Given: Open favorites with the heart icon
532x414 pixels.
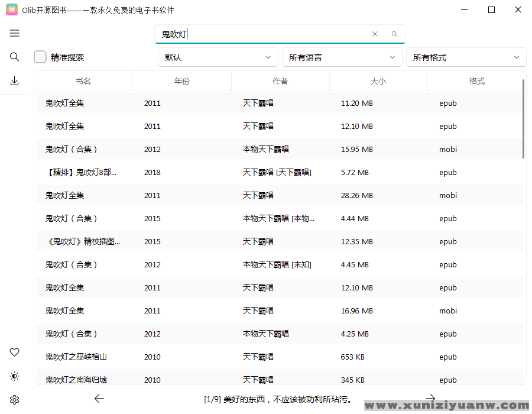Looking at the screenshot, I should tap(15, 352).
